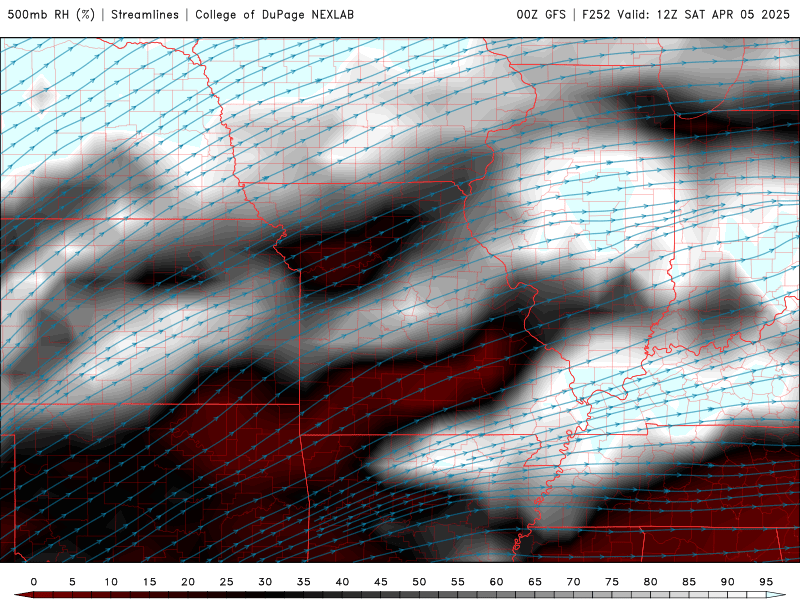Screen dimensions: 800x600
Task: Click the "50" value on the color scale
Action: [x=419, y=582]
